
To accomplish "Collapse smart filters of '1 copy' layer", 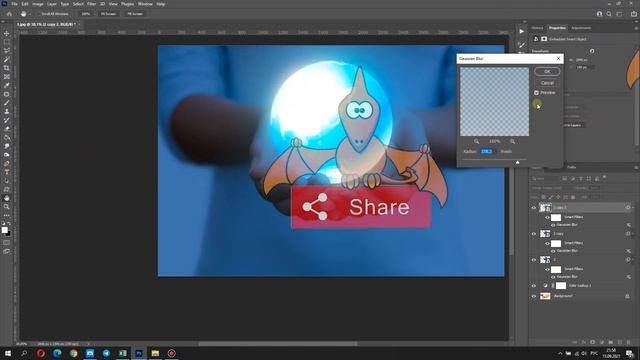I will point(633,234).
